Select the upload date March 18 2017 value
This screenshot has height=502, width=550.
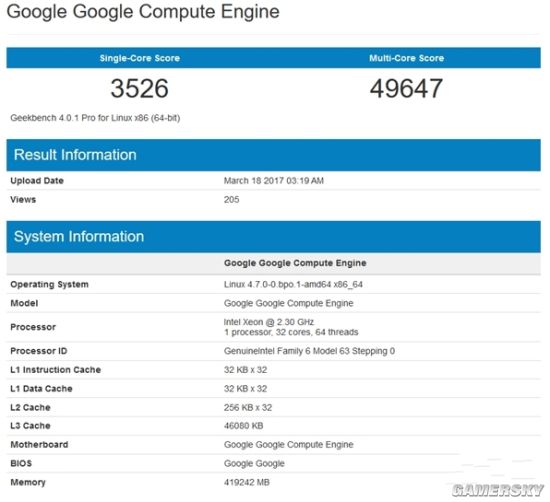[274, 181]
